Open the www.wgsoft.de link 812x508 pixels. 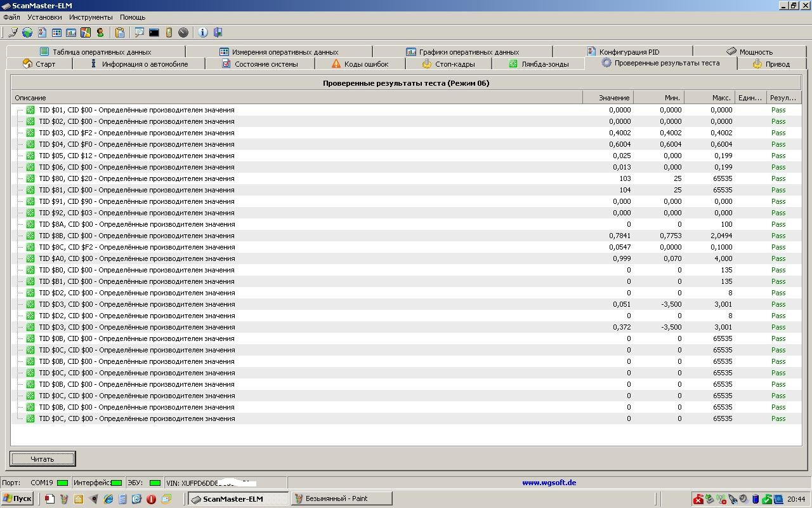pos(549,483)
